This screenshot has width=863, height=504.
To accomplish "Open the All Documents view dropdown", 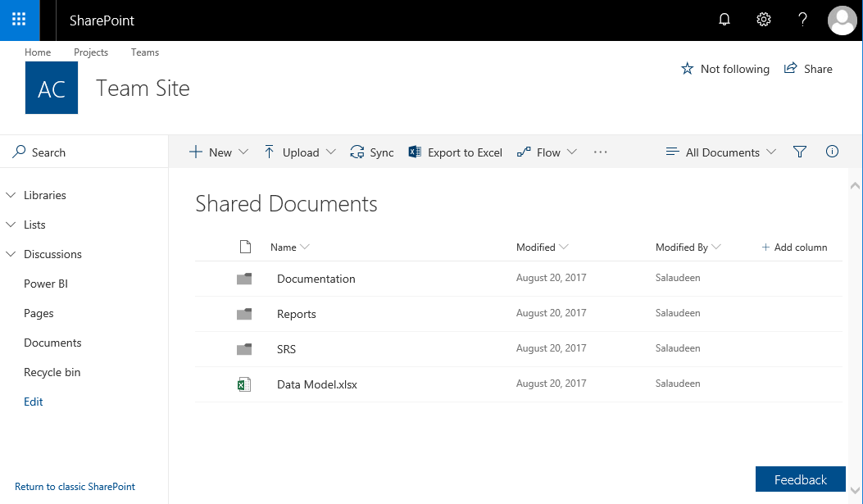I will 720,152.
